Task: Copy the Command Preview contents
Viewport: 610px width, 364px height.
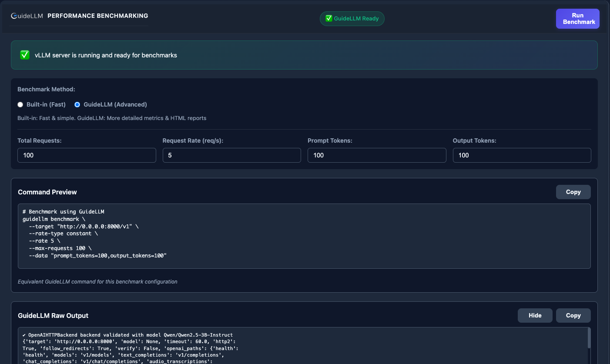Action: [x=573, y=192]
